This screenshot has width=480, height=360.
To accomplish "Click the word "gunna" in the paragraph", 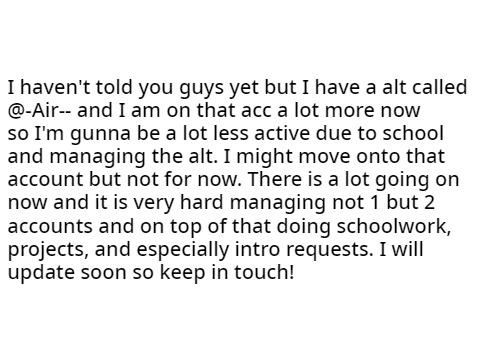I will [100, 135].
